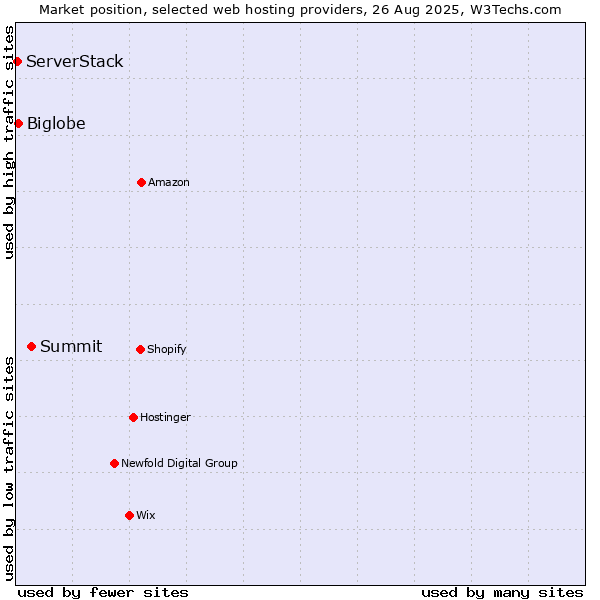Click the 'used by many sites' axis label
Screen dimensions: 600x600
click(x=502, y=593)
